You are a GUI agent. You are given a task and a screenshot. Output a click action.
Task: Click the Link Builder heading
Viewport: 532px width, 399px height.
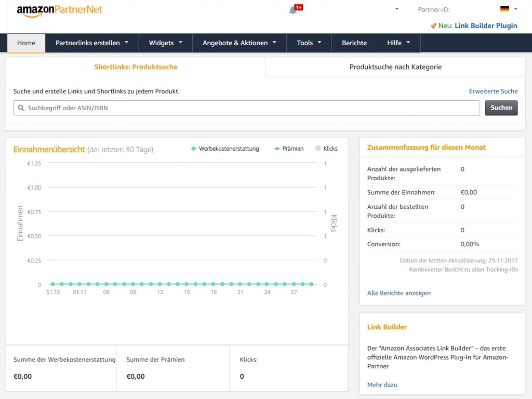pos(387,327)
